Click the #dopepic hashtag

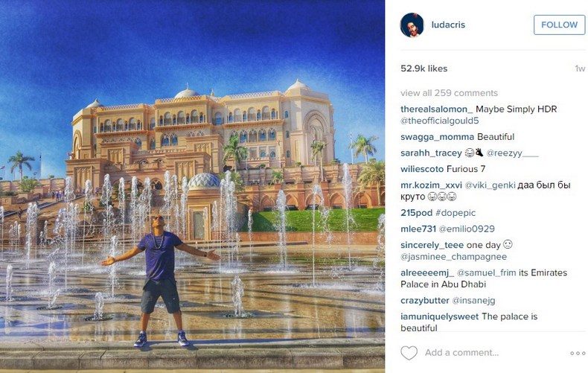tap(456, 213)
